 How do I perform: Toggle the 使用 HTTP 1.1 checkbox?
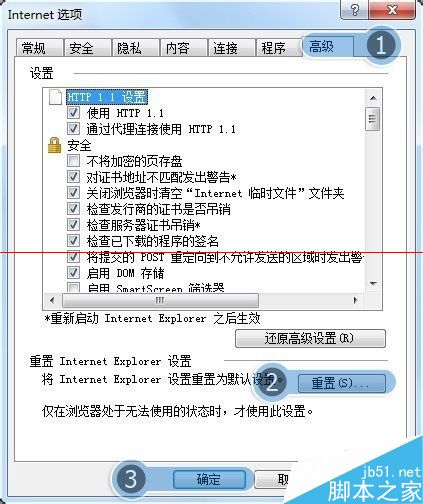coord(73,112)
